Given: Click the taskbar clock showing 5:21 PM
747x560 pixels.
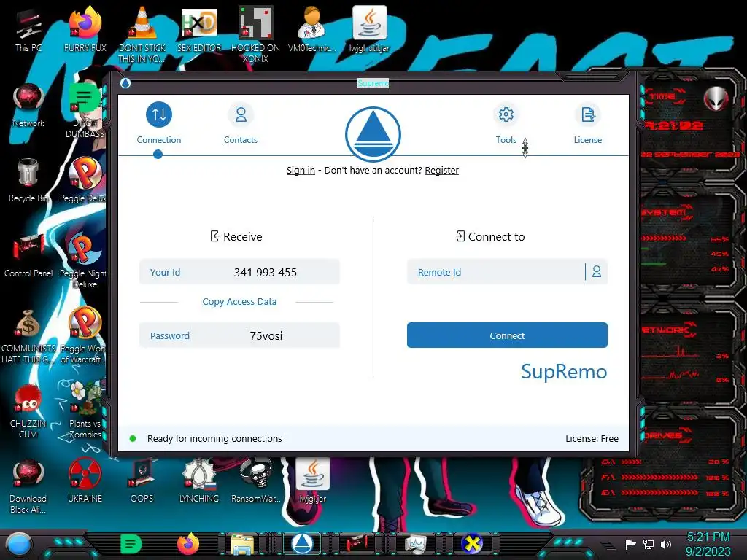Looking at the screenshot, I should pyautogui.click(x=708, y=544).
